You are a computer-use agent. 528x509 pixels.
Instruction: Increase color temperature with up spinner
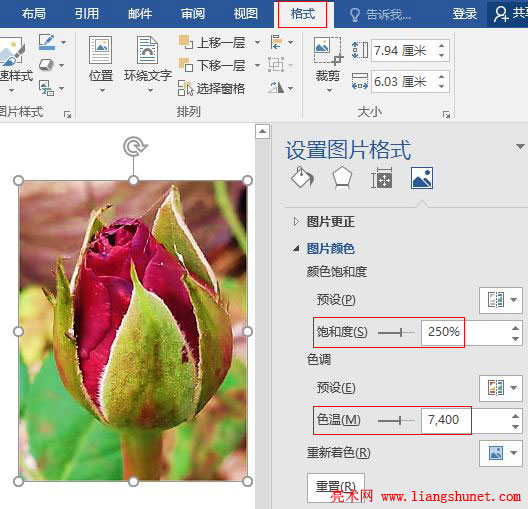click(x=516, y=415)
